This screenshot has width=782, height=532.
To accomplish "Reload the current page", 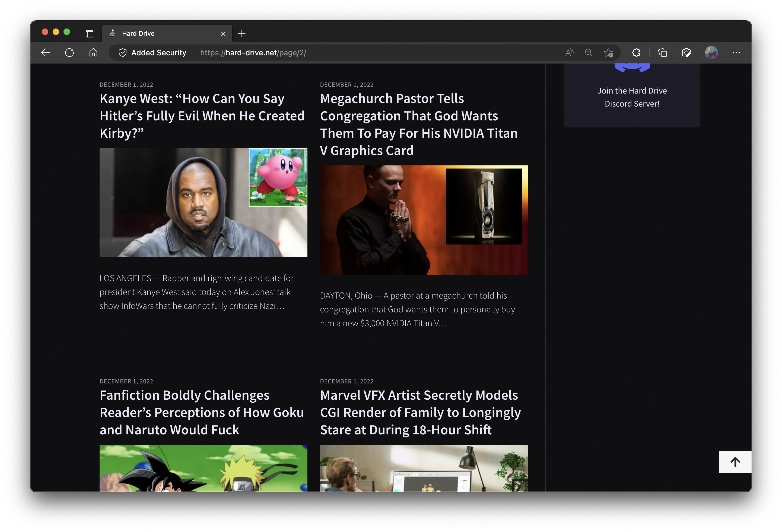I will (x=69, y=52).
